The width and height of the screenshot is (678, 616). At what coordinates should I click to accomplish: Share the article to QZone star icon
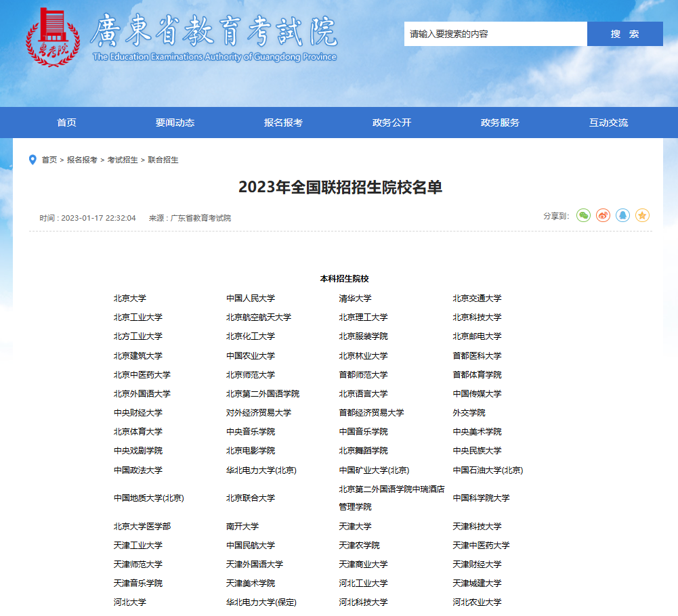(x=642, y=215)
